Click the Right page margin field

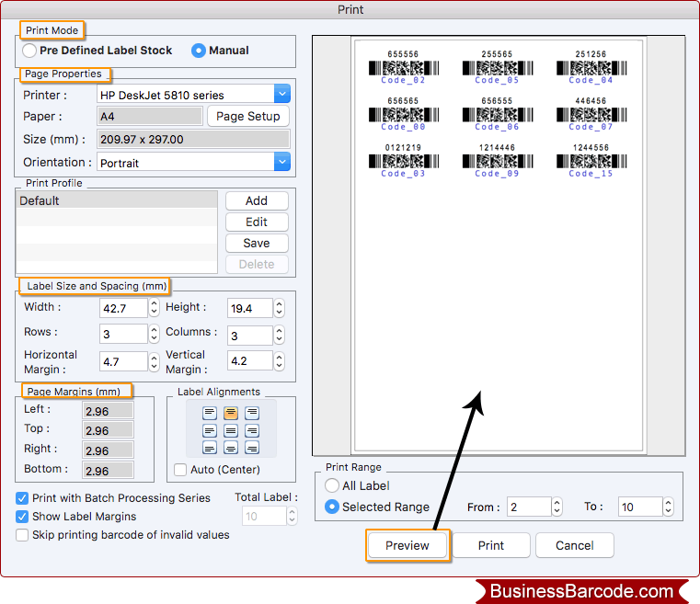click(x=108, y=450)
